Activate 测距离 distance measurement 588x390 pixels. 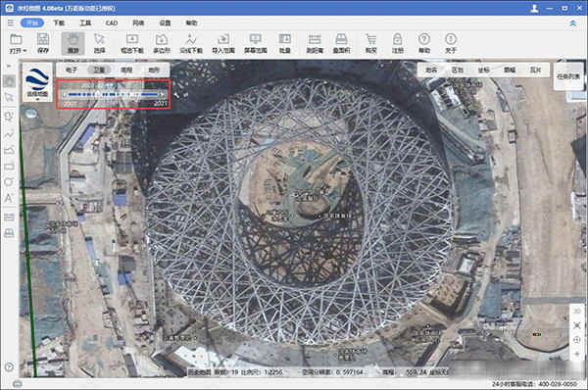click(x=315, y=43)
